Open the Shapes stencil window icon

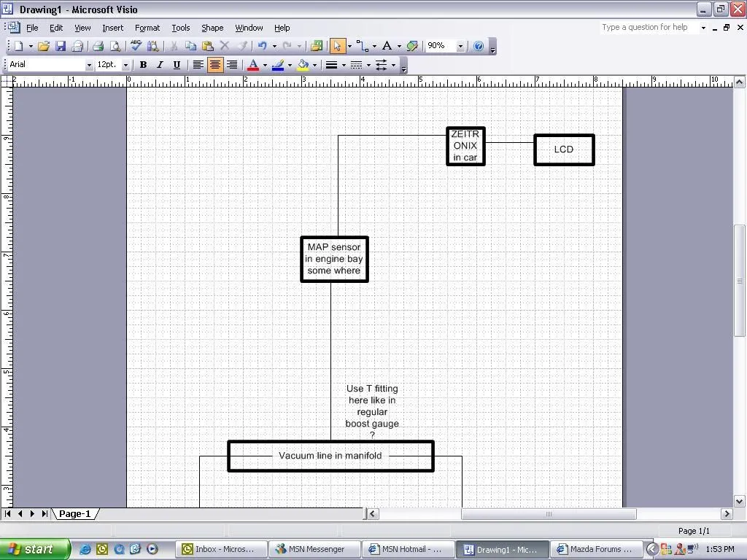[x=317, y=46]
